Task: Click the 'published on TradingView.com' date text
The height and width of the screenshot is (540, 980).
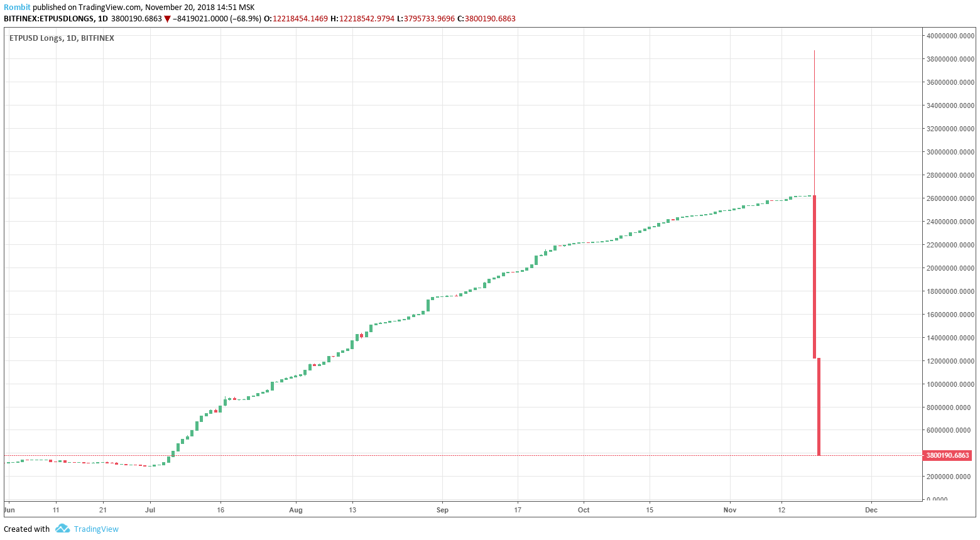Action: coord(144,8)
